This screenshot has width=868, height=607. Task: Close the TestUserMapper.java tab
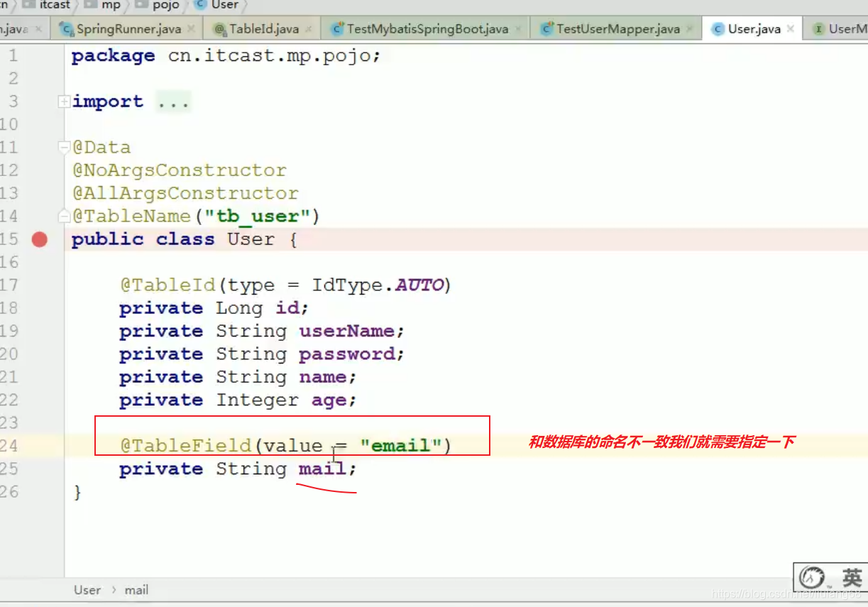691,30
